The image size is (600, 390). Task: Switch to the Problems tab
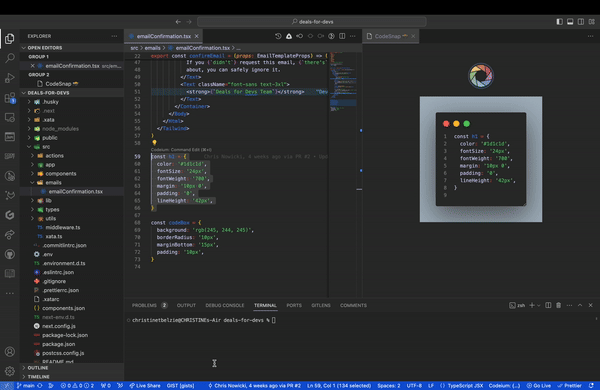coord(149,305)
